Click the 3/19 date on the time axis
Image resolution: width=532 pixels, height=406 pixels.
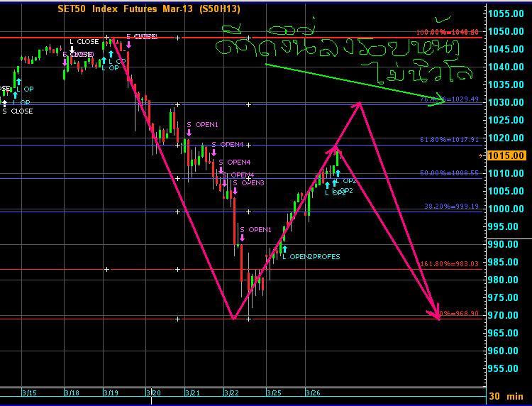[111, 392]
